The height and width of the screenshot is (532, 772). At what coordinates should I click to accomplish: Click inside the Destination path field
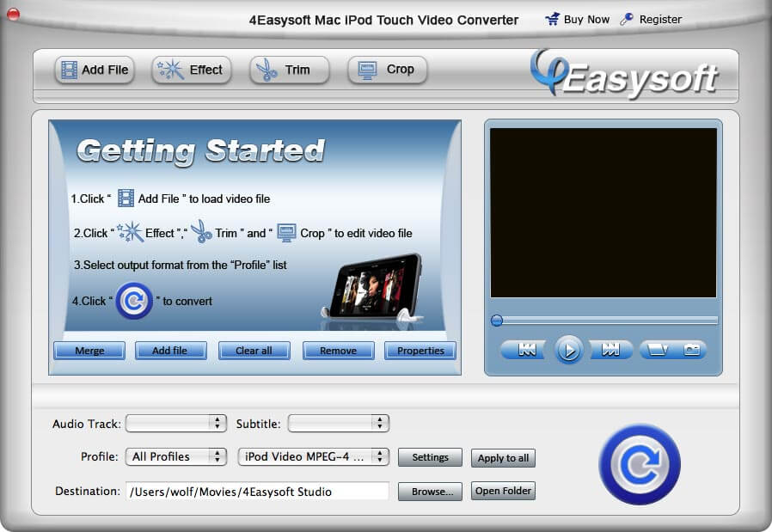point(258,491)
